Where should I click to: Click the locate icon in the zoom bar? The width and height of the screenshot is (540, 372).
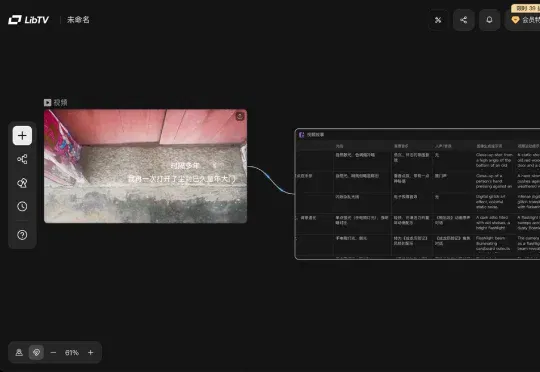[x=19, y=352]
